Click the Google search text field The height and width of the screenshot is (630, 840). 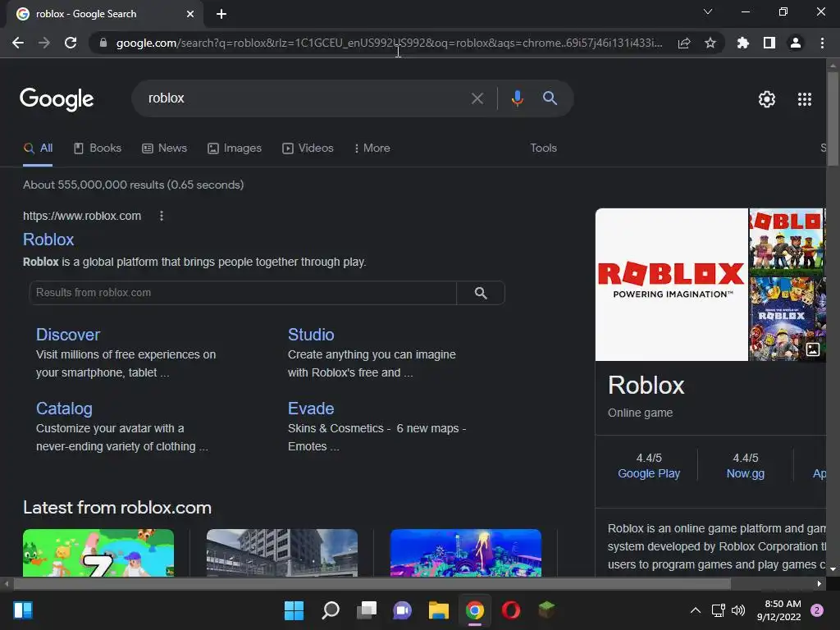[305, 98]
